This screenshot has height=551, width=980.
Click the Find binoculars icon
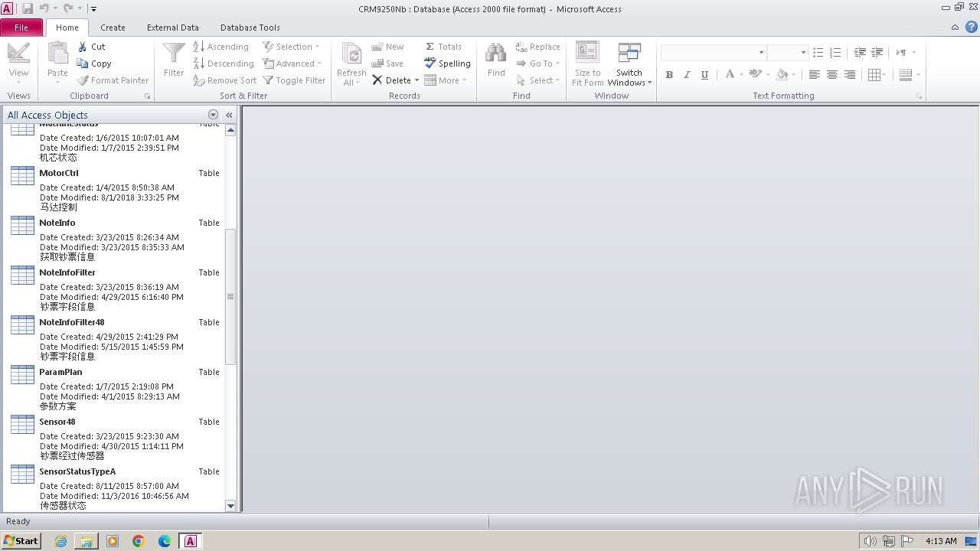tap(496, 54)
